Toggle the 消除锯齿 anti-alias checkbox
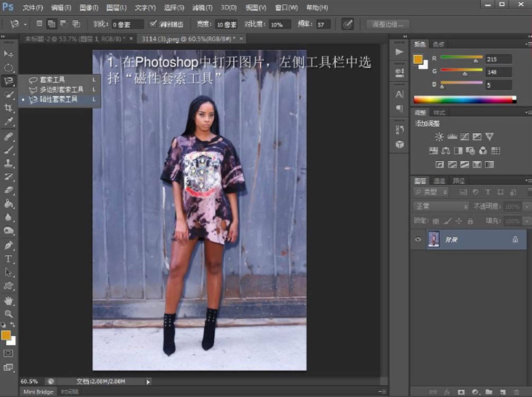This screenshot has height=397, width=532. click(x=153, y=24)
